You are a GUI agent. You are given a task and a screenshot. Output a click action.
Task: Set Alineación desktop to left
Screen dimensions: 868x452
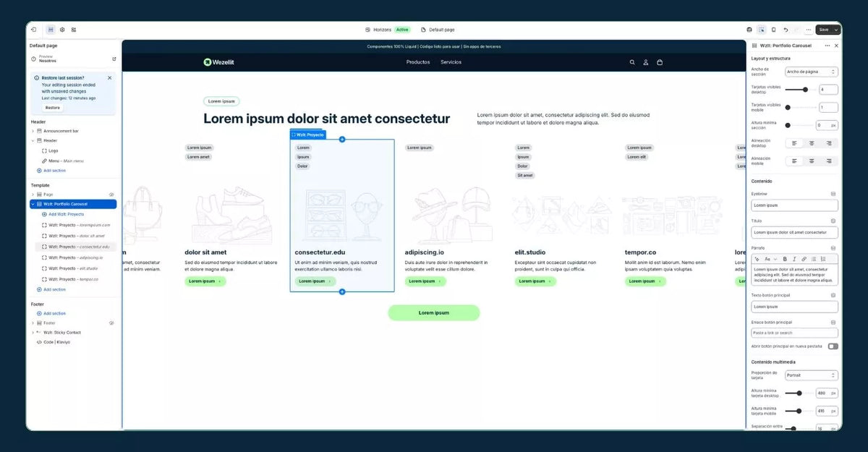(794, 143)
